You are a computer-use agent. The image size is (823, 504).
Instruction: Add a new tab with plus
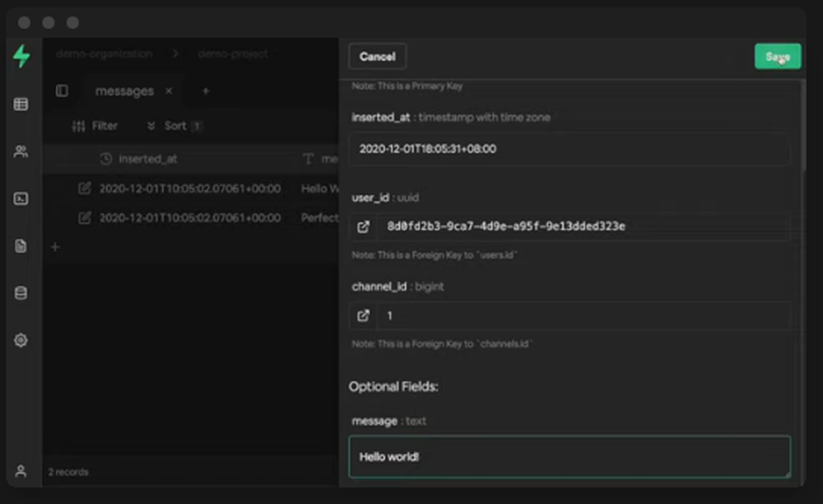tap(206, 90)
